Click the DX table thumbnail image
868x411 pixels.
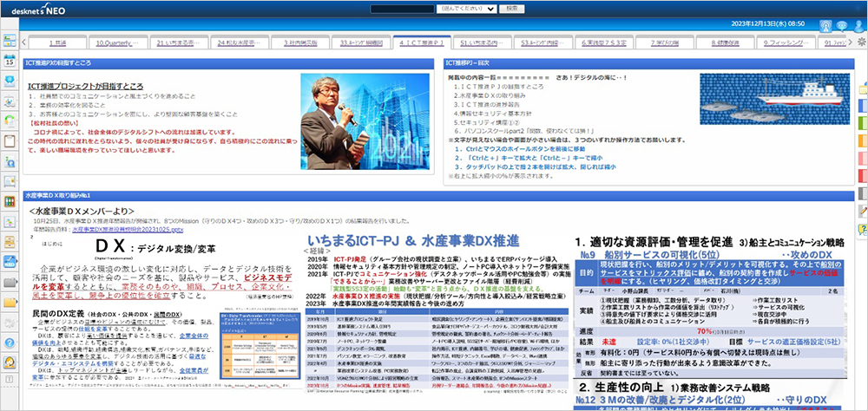[261, 345]
